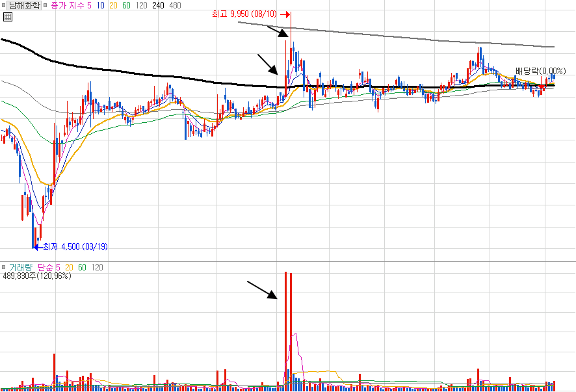
Task: Select the pink 5-day price moving average
Action: click(89, 5)
